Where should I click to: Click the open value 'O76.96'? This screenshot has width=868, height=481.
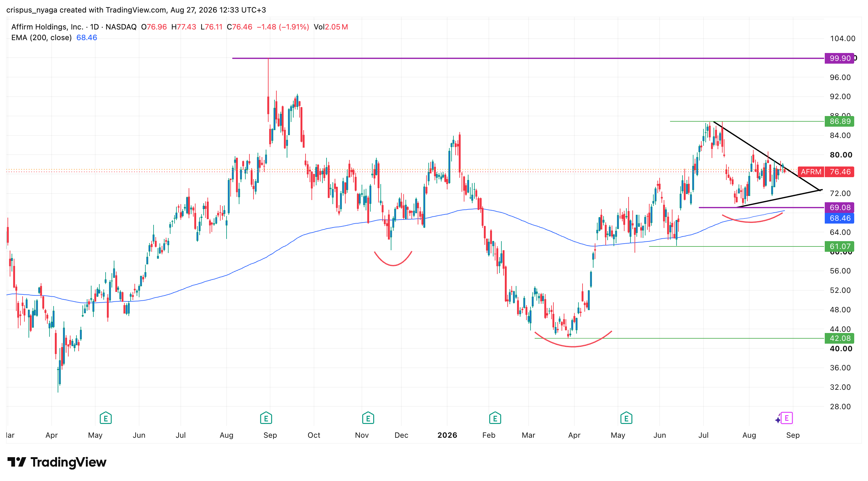(154, 27)
